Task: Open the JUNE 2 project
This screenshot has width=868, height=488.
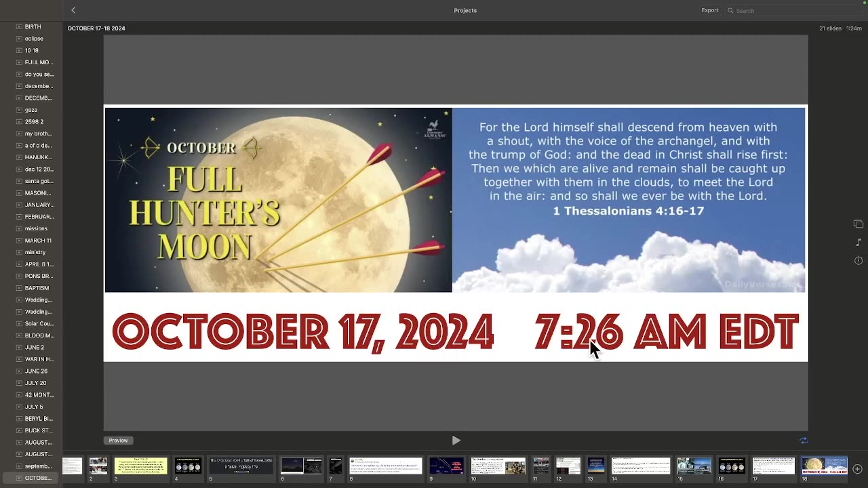Action: coord(34,347)
